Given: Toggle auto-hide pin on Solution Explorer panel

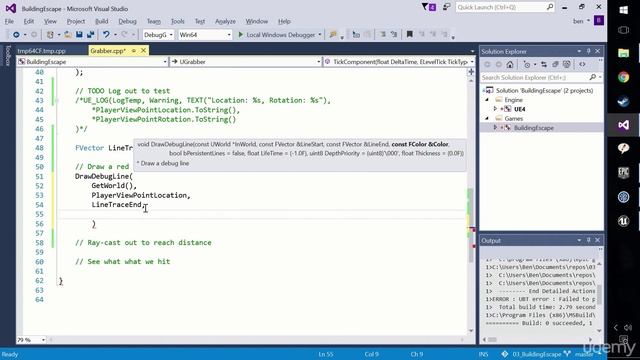Looking at the screenshot, I should pyautogui.click(x=588, y=51).
